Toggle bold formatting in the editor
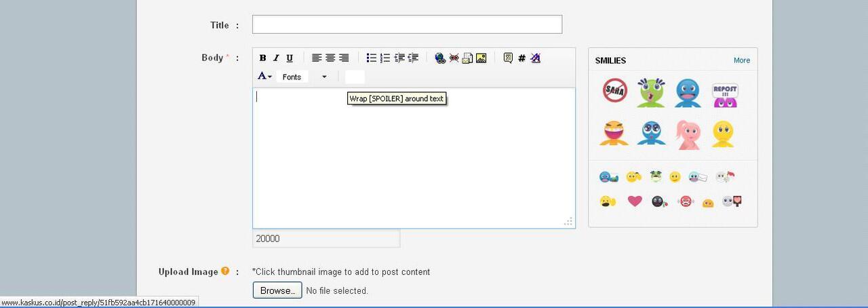868x308 pixels. pyautogui.click(x=262, y=58)
